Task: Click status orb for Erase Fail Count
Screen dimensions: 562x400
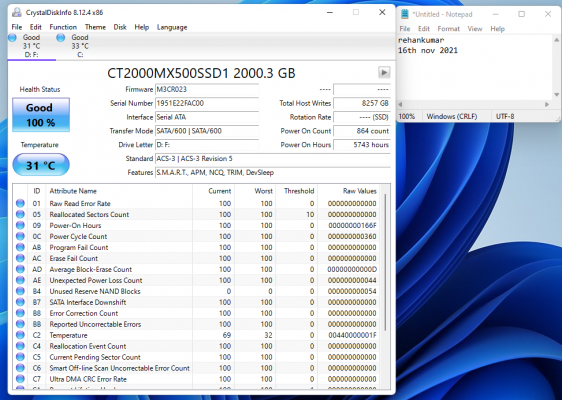Action: 20,258
